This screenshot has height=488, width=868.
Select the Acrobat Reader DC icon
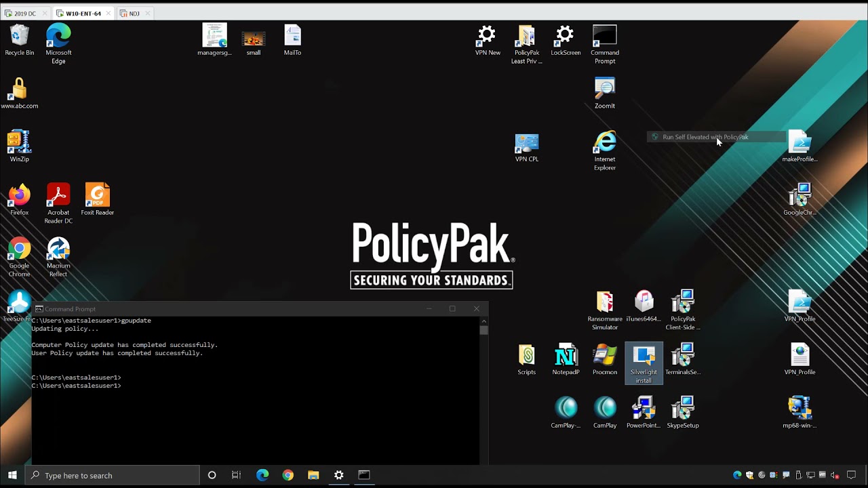58,204
